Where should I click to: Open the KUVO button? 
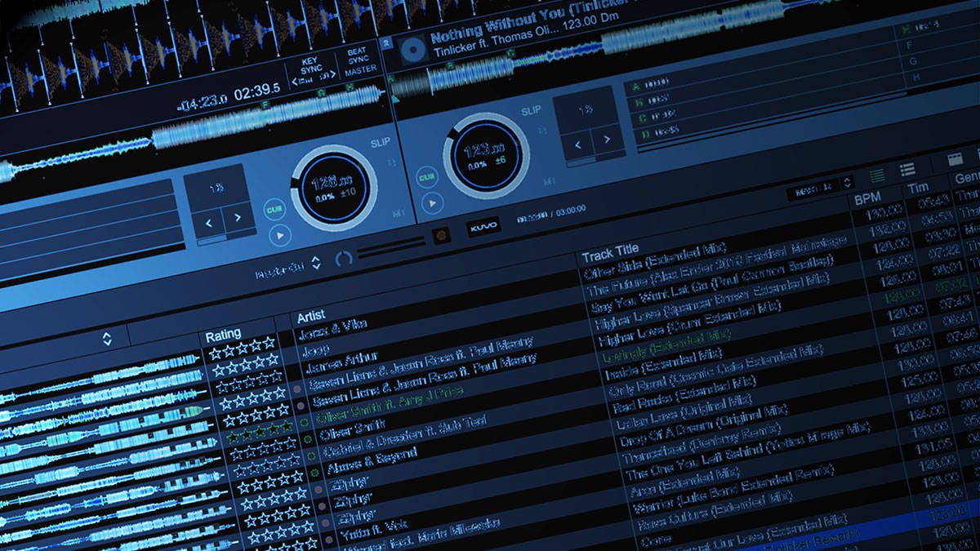[x=483, y=228]
